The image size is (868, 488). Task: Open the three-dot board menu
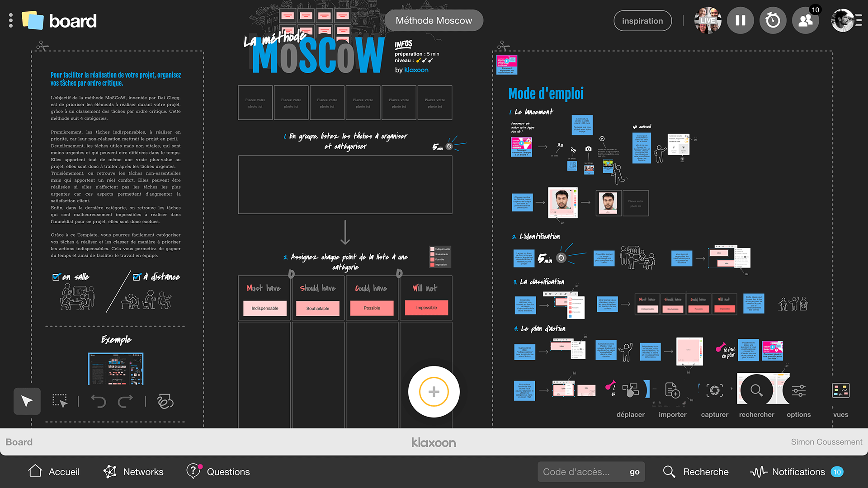pos(11,21)
